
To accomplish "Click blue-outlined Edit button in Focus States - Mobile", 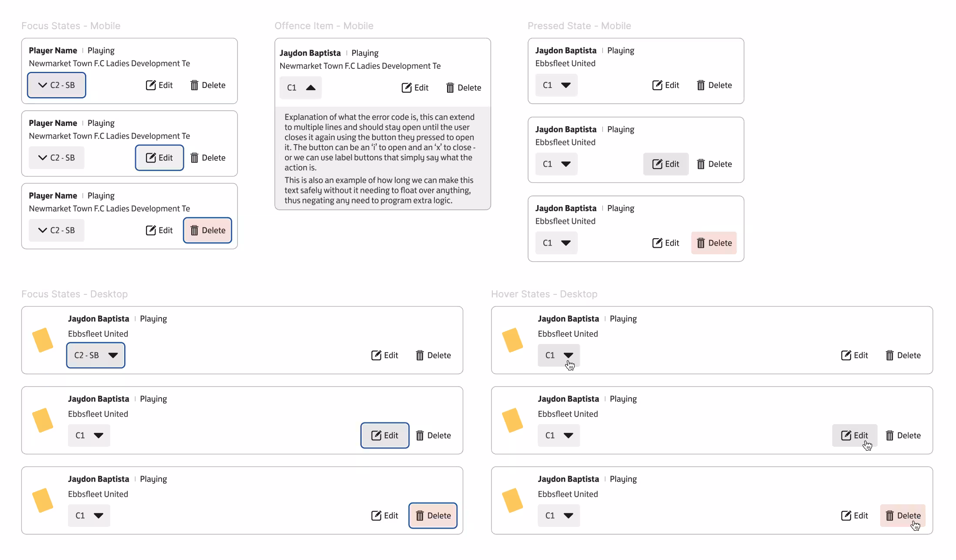I will (159, 158).
